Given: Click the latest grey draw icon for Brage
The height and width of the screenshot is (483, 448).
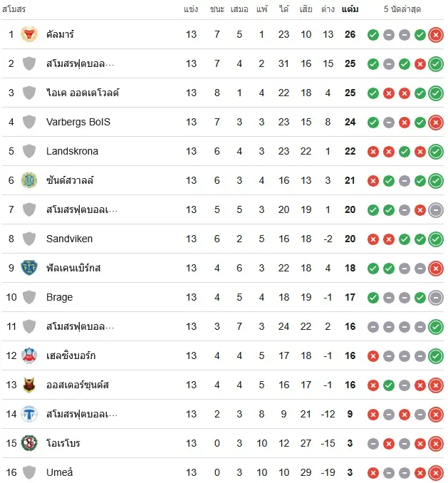Looking at the screenshot, I should coord(436,298).
